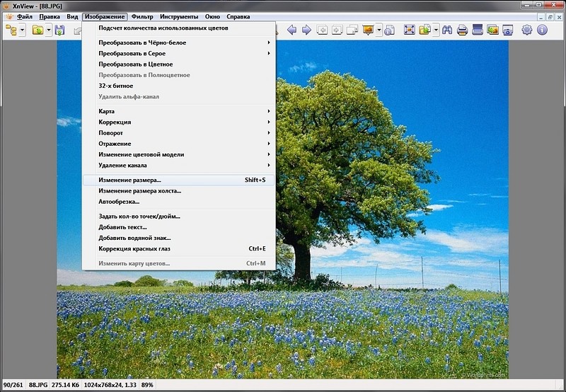
Task: Click the save floppy disk icon
Action: pos(60,30)
